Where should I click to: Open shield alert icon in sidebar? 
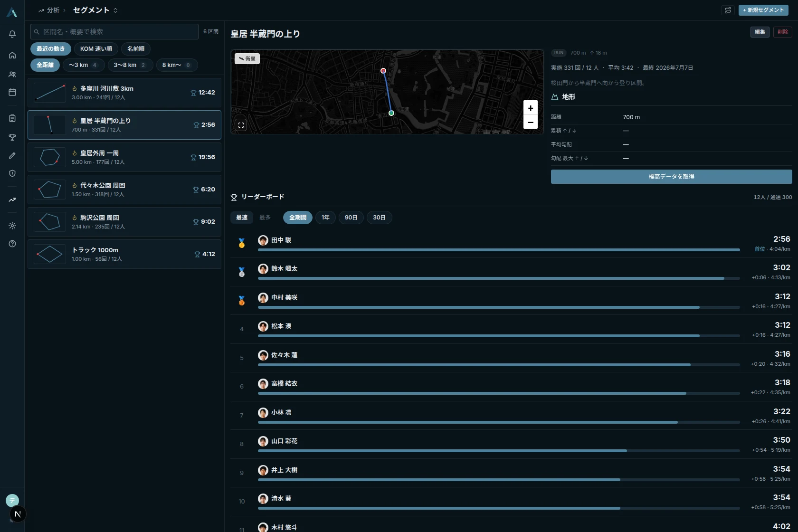point(12,173)
